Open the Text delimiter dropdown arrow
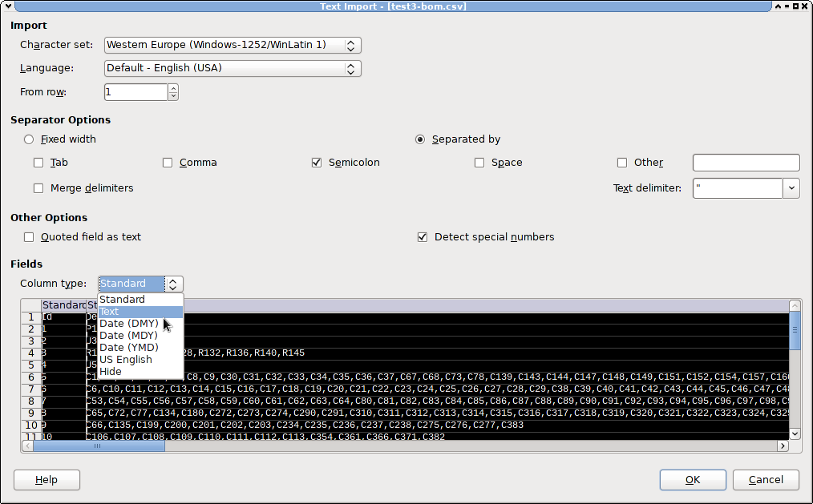 point(791,188)
